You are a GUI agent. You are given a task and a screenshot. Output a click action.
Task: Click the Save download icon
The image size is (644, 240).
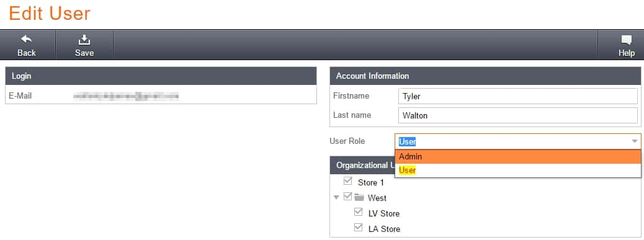click(84, 40)
